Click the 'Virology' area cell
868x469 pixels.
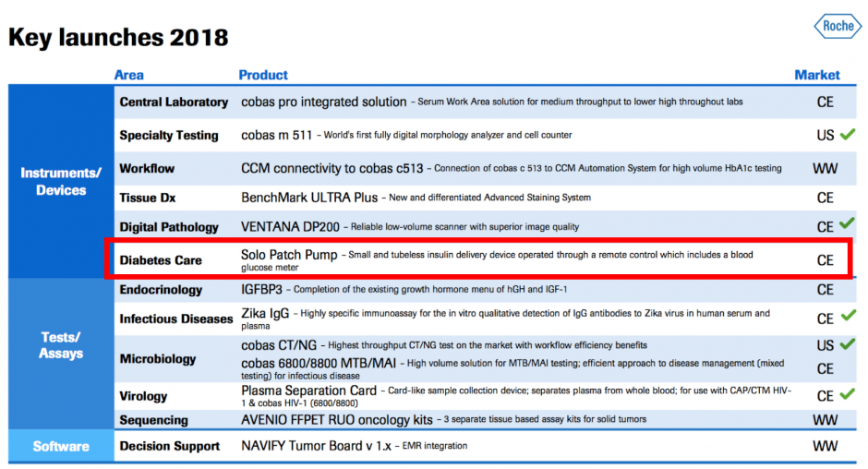point(143,396)
